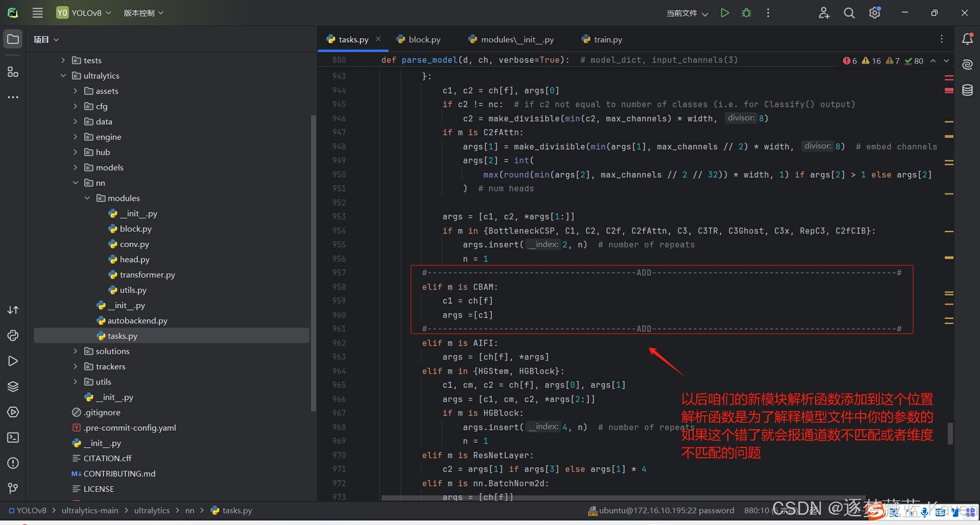Expand the assets folder
980x525 pixels.
click(76, 91)
